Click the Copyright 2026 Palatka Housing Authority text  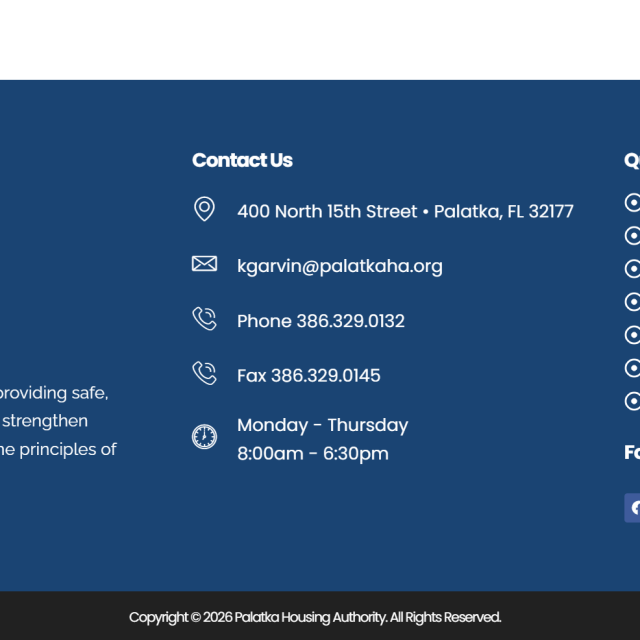click(x=315, y=617)
